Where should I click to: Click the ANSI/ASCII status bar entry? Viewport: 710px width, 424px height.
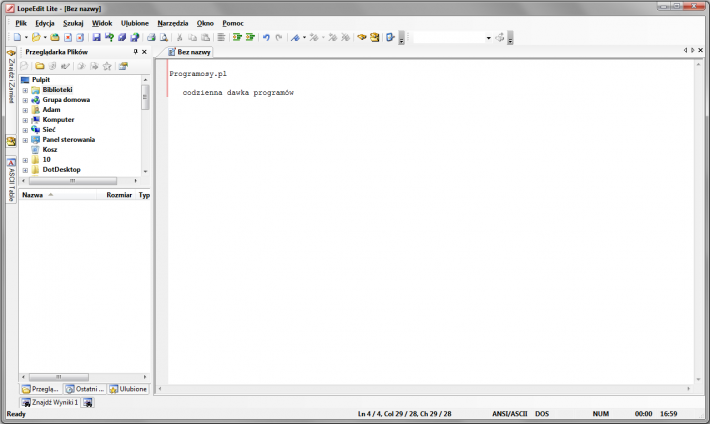pyautogui.click(x=510, y=414)
